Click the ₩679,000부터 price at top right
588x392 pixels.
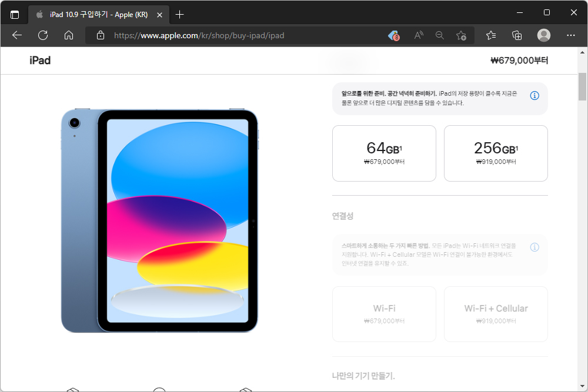[x=519, y=61]
